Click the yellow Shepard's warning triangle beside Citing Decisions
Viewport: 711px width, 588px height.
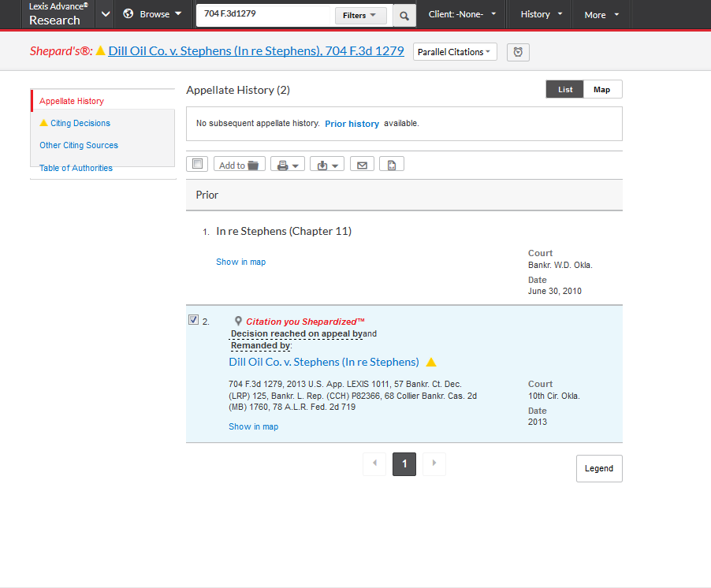[x=44, y=123]
